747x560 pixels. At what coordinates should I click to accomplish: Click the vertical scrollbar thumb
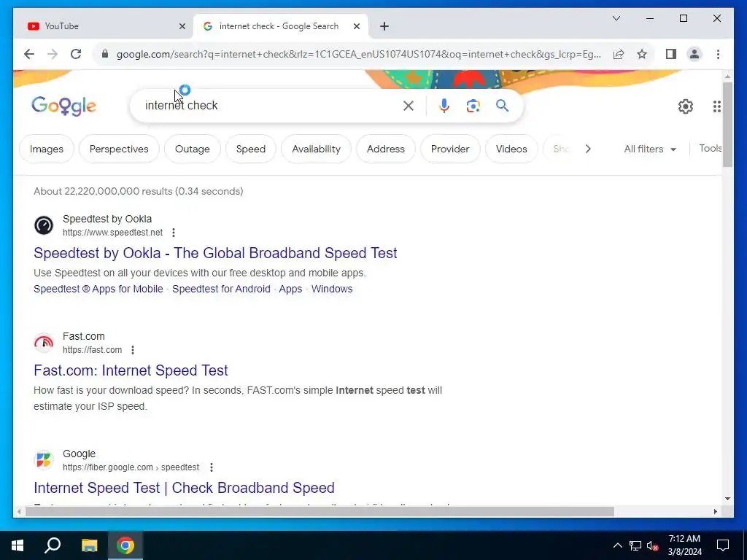click(727, 124)
